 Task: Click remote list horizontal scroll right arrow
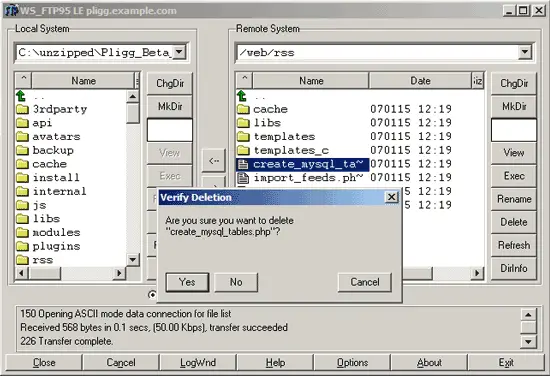477,273
